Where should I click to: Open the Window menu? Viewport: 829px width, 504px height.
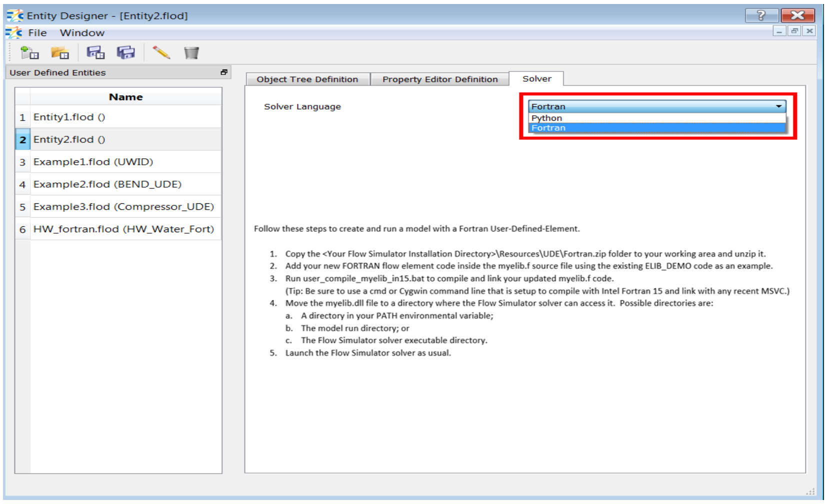82,33
